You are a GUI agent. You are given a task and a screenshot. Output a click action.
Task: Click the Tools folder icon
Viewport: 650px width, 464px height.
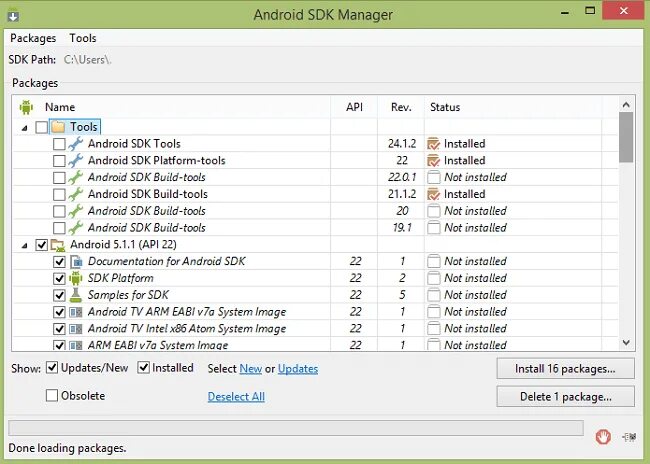[x=58, y=127]
